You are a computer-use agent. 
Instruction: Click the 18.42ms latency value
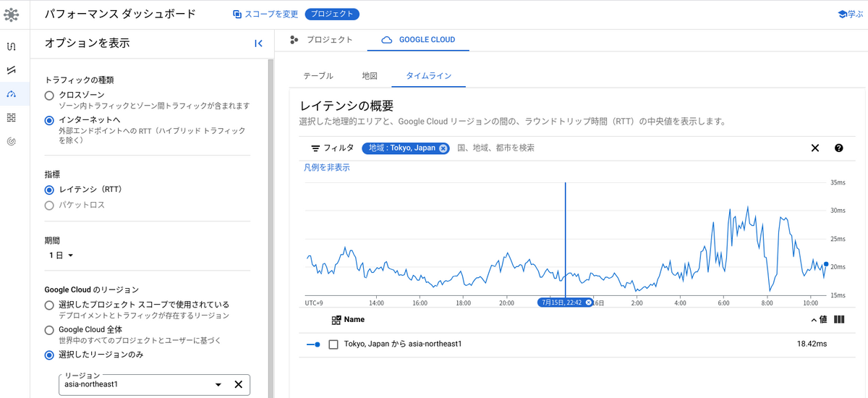click(x=812, y=344)
